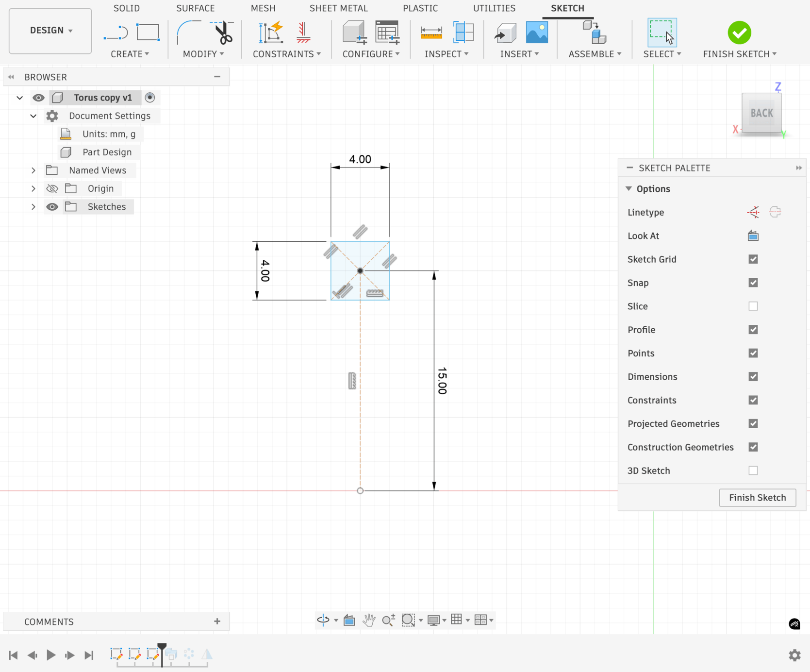Viewport: 810px width, 672px height.
Task: Open the UTILITIES tab
Action: click(x=494, y=8)
